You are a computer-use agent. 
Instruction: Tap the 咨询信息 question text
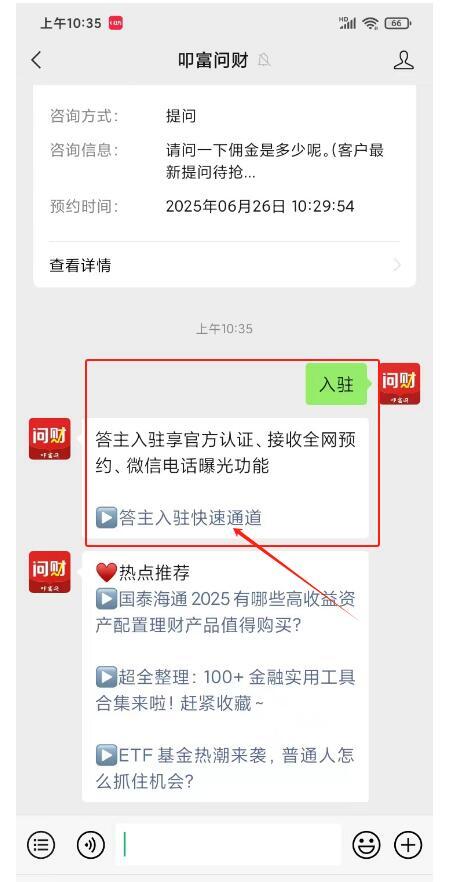(276, 161)
